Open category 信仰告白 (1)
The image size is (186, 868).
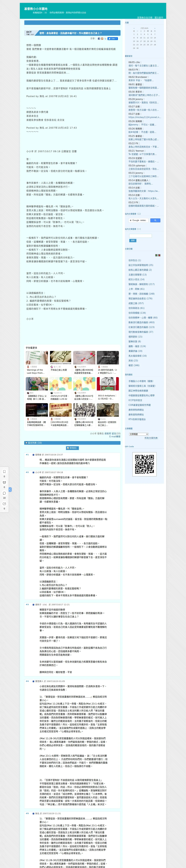135,260
